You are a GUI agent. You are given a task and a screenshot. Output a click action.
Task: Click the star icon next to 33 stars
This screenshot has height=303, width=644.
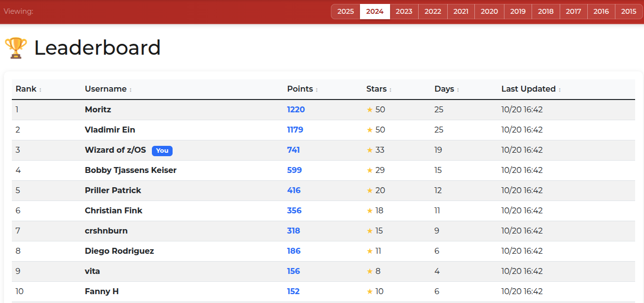(370, 150)
